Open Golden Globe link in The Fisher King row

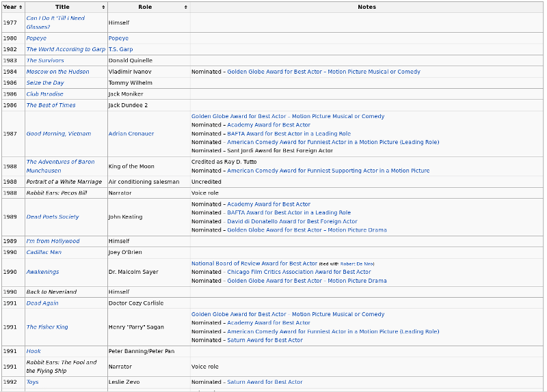tap(287, 314)
